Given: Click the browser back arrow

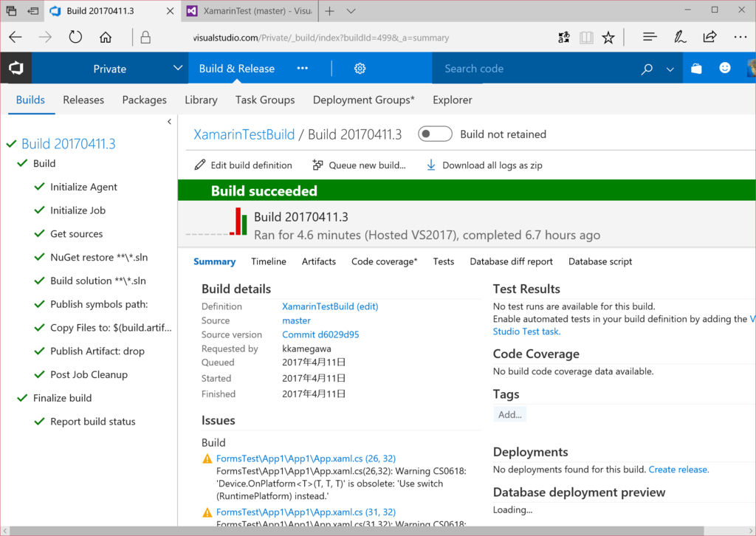Looking at the screenshot, I should click(16, 37).
